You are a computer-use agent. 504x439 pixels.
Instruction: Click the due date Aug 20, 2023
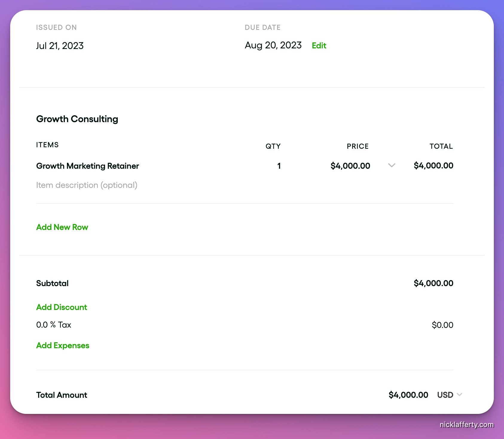coord(273,45)
